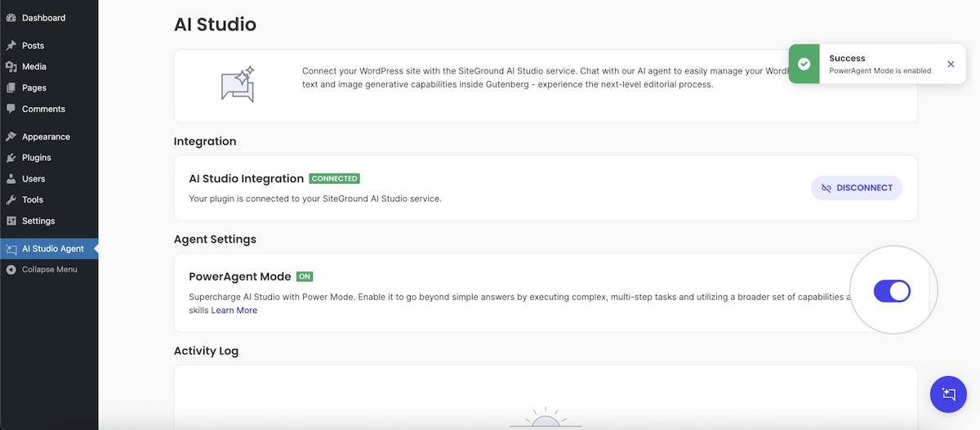Open the floating AI chat button
This screenshot has height=430, width=980.
tap(948, 394)
